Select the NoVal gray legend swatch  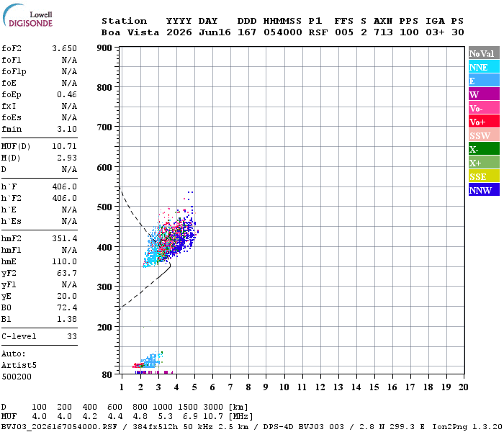(484, 53)
